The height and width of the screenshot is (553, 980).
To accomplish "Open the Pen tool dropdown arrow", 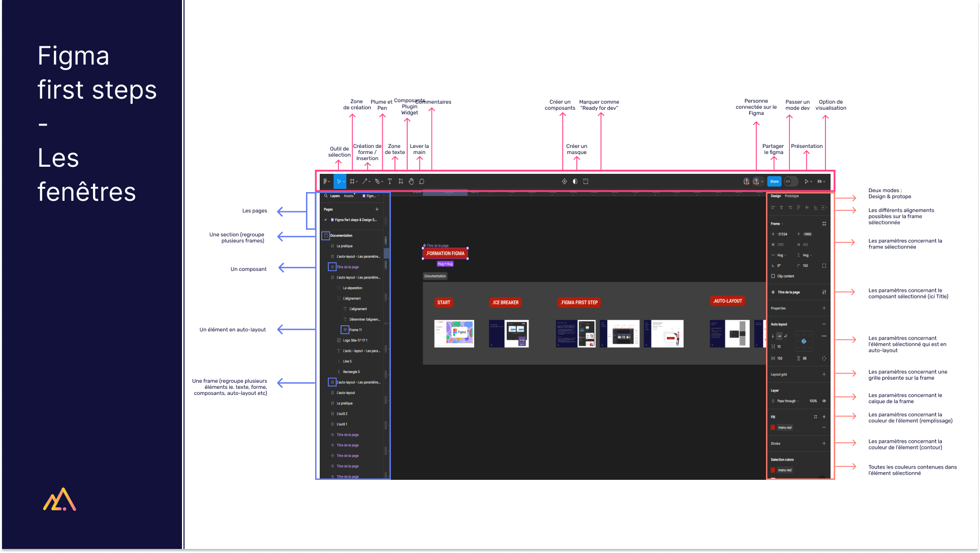I will pos(382,182).
